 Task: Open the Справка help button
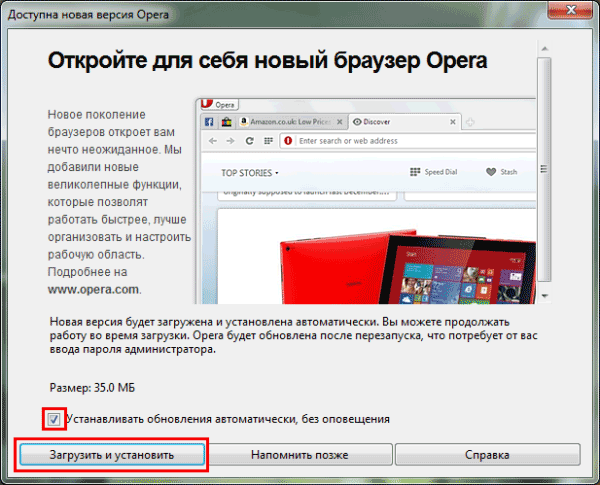tap(488, 454)
